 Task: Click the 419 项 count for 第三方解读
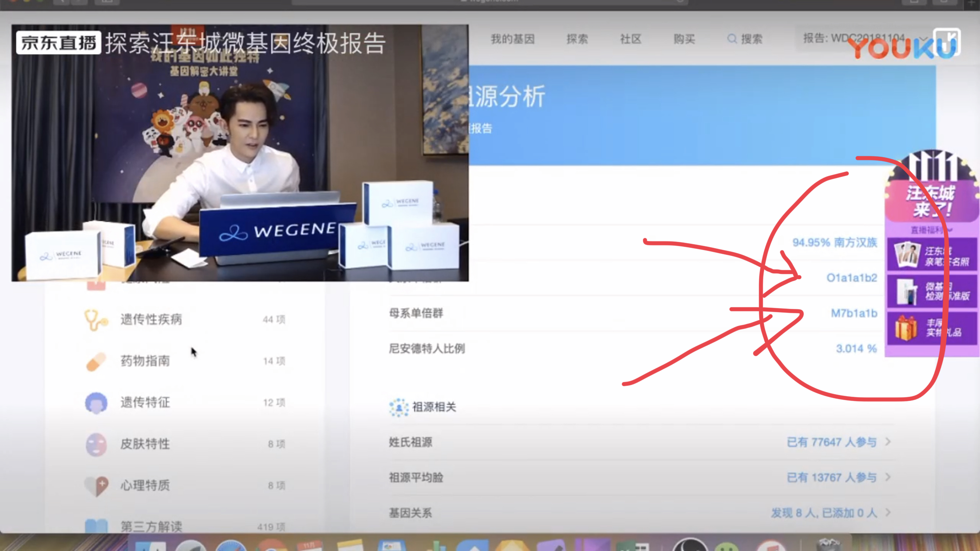point(271,527)
